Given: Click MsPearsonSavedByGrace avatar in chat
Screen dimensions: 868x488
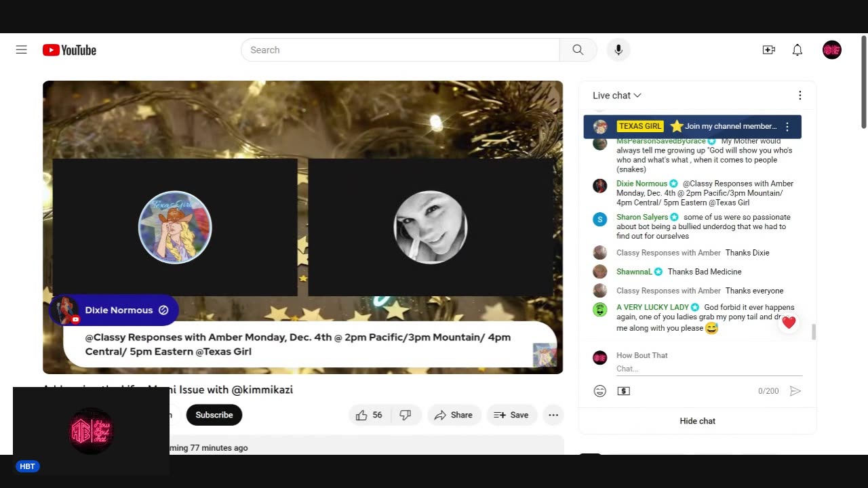Looking at the screenshot, I should [600, 144].
